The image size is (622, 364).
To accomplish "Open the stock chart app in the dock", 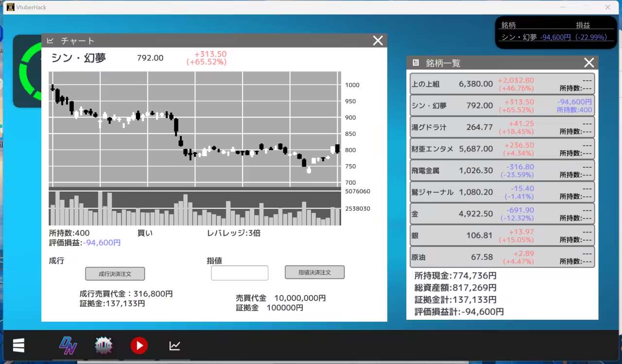I will [x=174, y=345].
